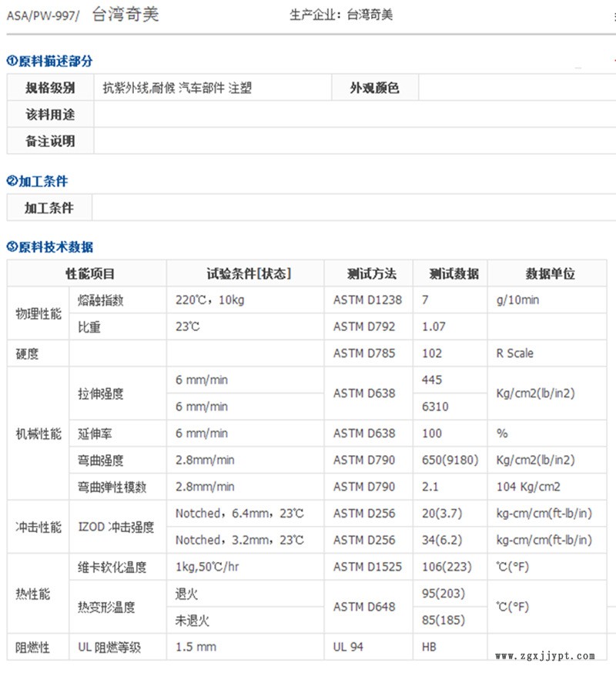Click the 85(185) data value

coord(444,620)
